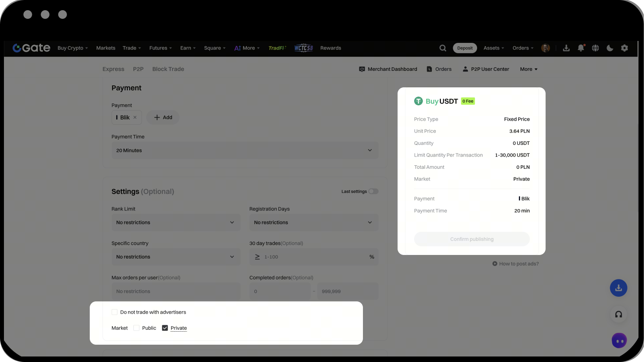Open the Registration Days dropdown
The image size is (644, 362).
[313, 222]
